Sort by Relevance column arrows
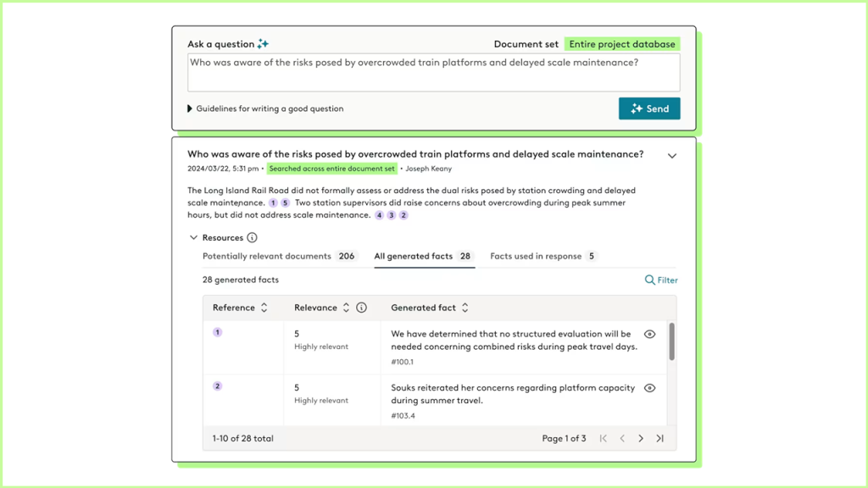The width and height of the screenshot is (868, 488). 346,308
